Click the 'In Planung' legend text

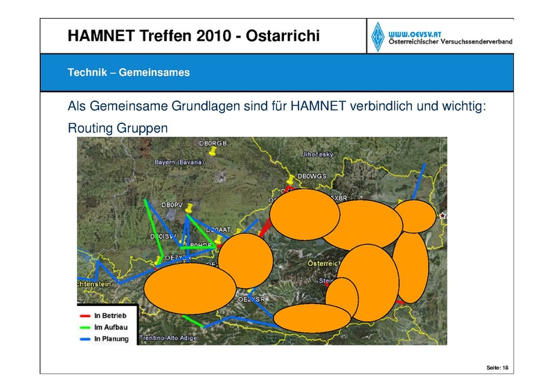click(111, 339)
